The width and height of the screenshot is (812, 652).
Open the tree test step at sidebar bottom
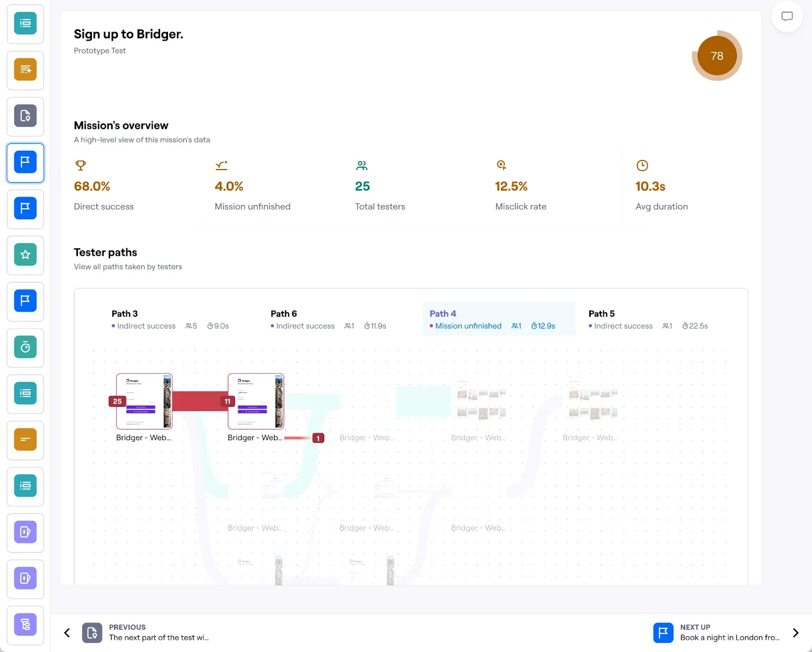click(x=25, y=625)
